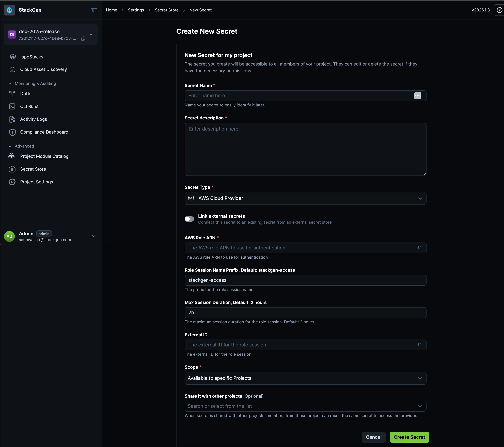
Task: Cancel the new secret form
Action: 373,437
